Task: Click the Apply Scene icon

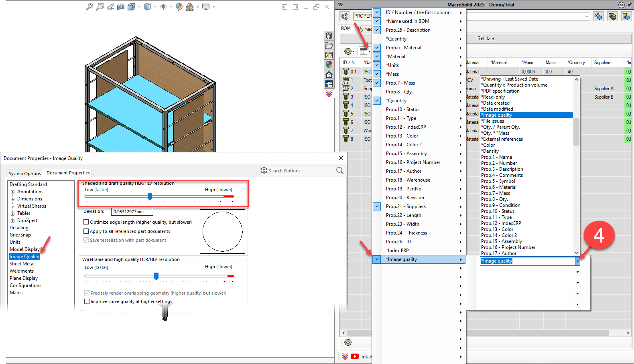Action: pos(190,7)
